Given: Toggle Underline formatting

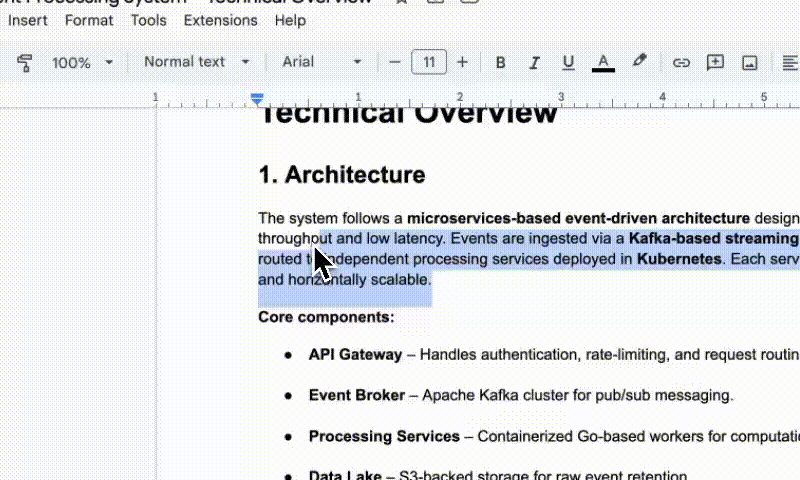Looking at the screenshot, I should tap(568, 62).
